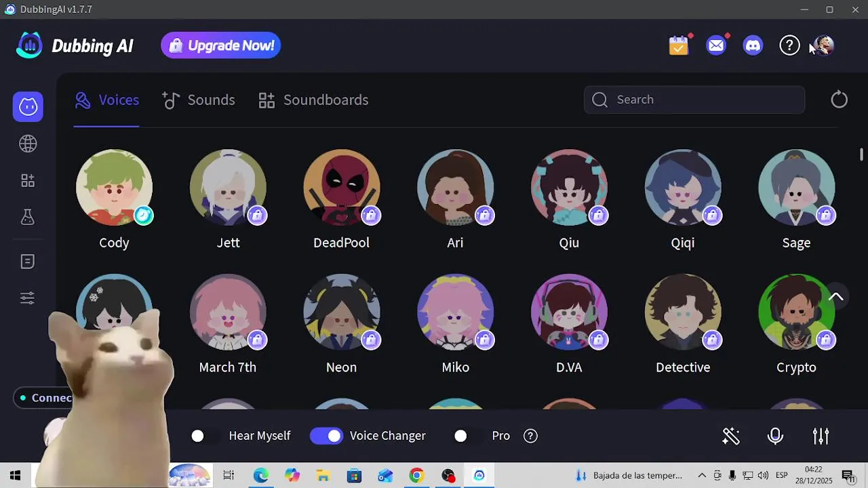Switch to the Sounds tab

click(199, 100)
